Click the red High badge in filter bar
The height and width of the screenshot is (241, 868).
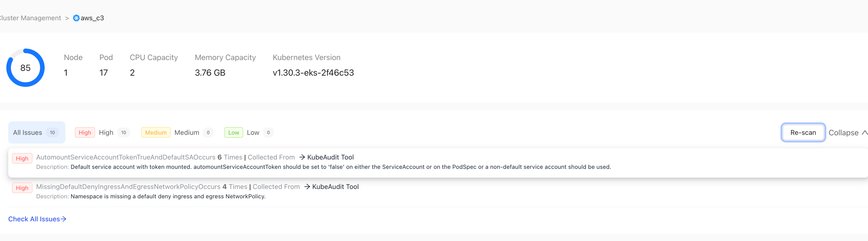tap(85, 133)
